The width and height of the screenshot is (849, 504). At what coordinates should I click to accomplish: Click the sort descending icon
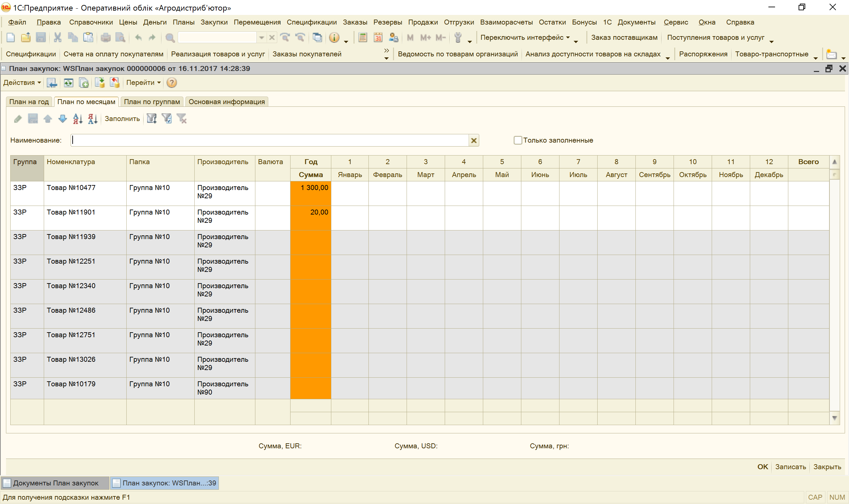click(x=93, y=119)
